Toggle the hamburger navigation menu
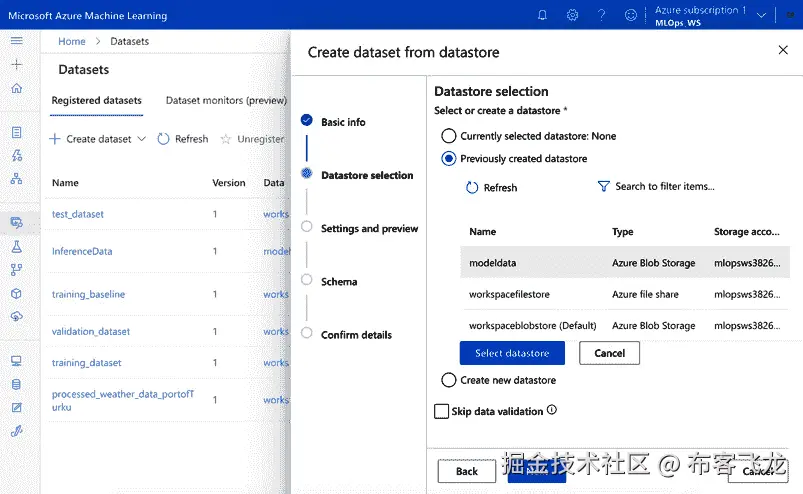Viewport: 803px width, 494px height. pos(16,41)
